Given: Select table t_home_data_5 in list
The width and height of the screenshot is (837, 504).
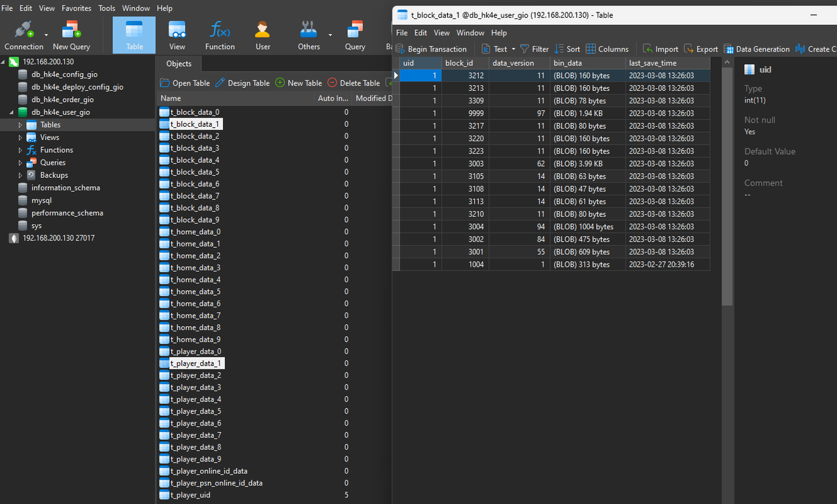Looking at the screenshot, I should [x=196, y=292].
